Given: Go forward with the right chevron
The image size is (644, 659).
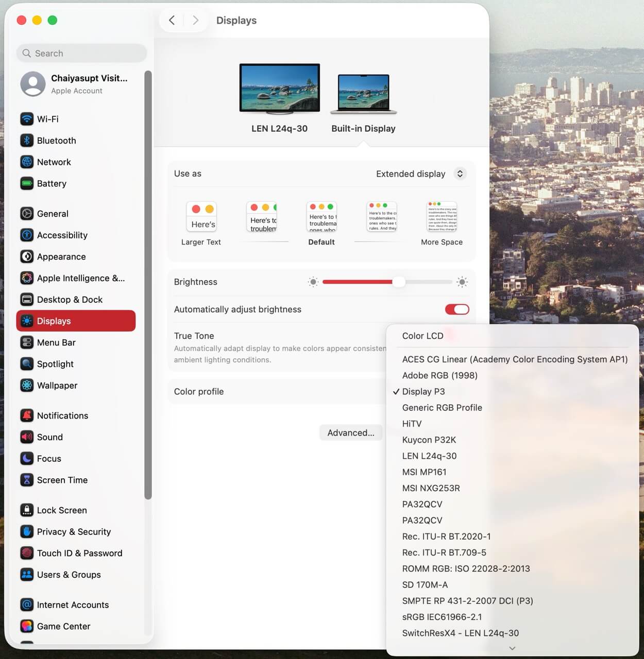Looking at the screenshot, I should 195,20.
